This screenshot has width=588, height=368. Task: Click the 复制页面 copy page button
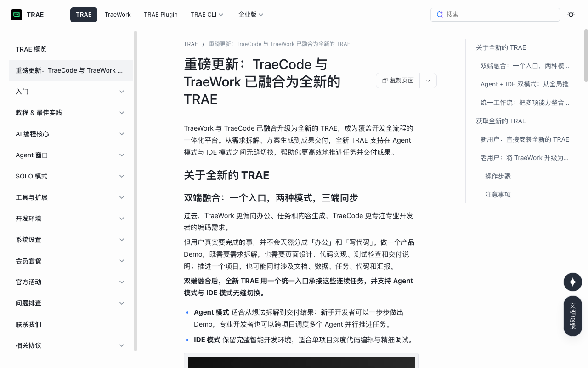(398, 80)
